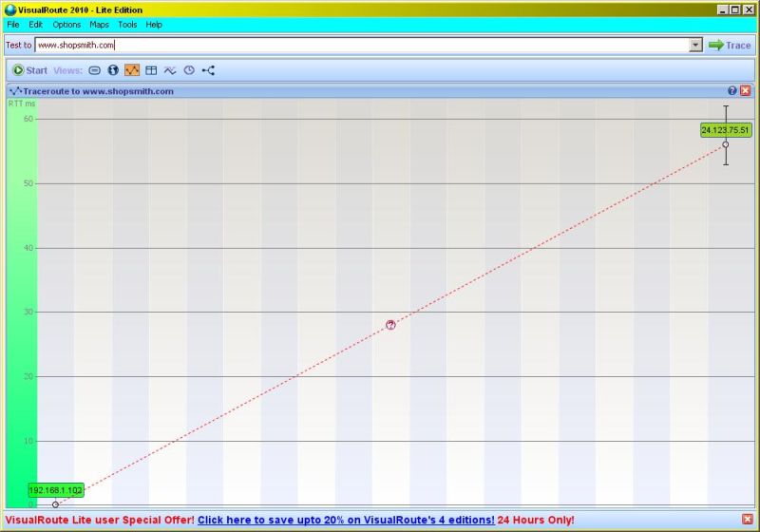Open the Tools menu
Screen dimensions: 760x532
pos(127,25)
